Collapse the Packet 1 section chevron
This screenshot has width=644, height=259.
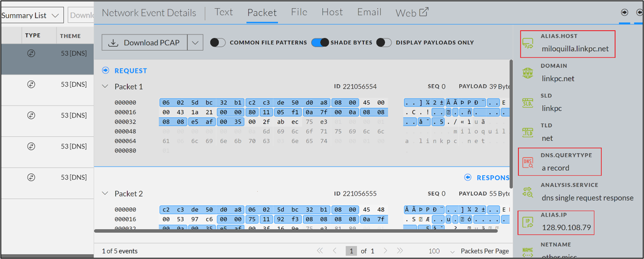pyautogui.click(x=105, y=86)
